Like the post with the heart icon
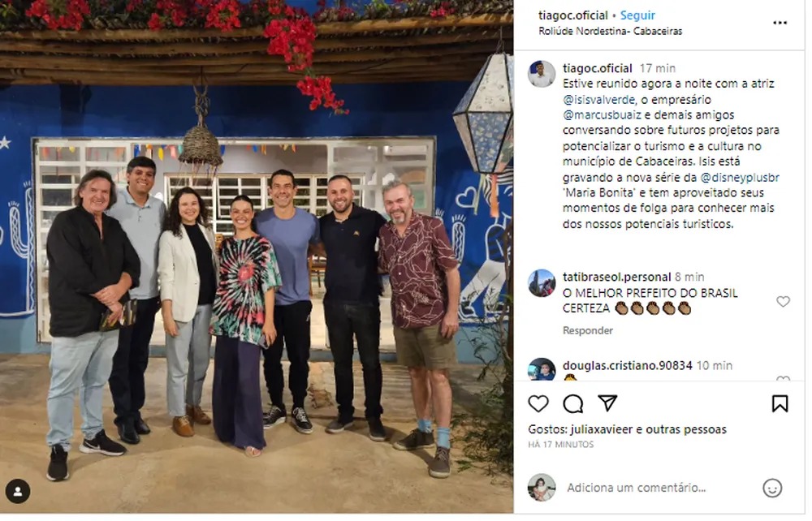The height and width of the screenshot is (521, 812). [538, 404]
